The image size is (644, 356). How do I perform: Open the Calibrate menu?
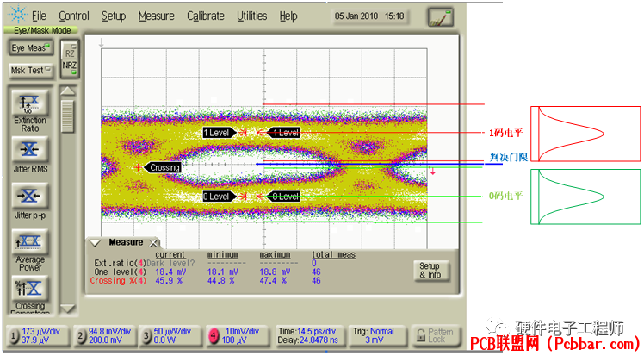click(x=206, y=16)
